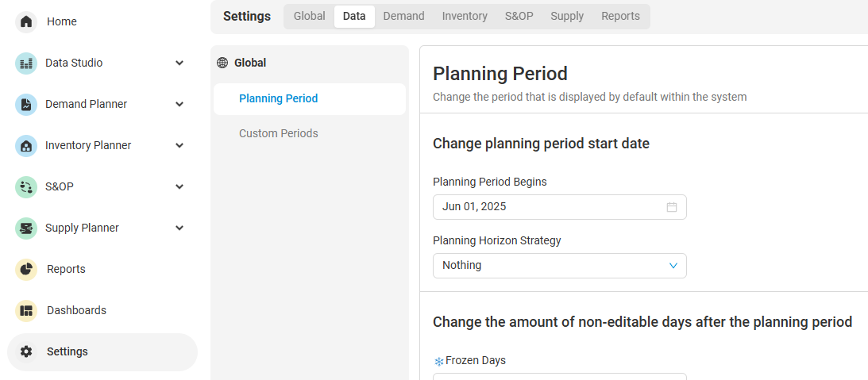Select Planning Period in Global section

pyautogui.click(x=279, y=98)
